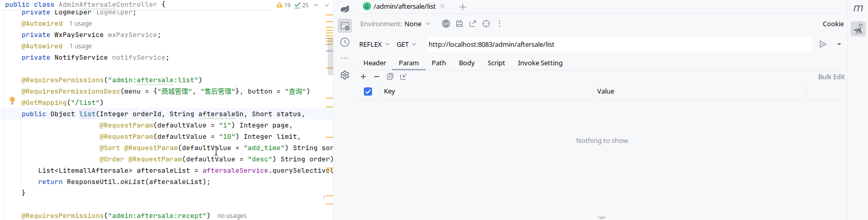Switch to the Body tab
The image size is (868, 220).
[467, 63]
